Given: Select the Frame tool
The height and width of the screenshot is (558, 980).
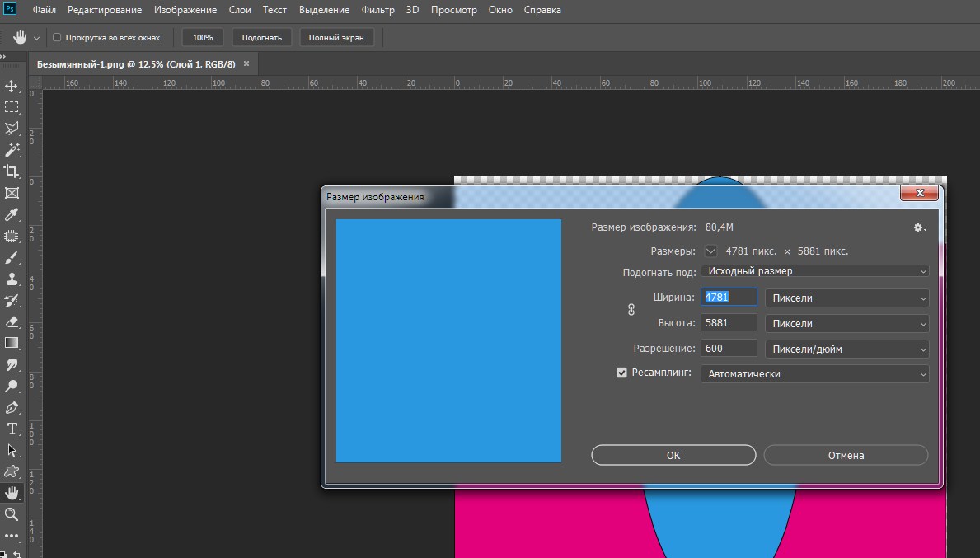Looking at the screenshot, I should pyautogui.click(x=12, y=193).
